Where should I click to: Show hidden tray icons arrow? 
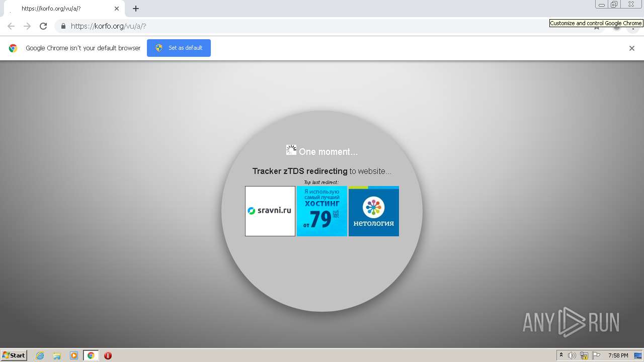pos(561,355)
